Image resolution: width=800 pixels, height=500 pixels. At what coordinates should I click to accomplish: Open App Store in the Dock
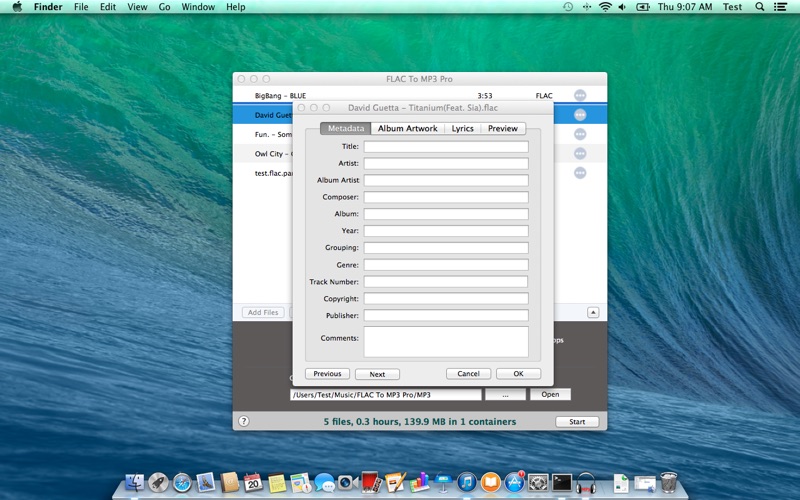(514, 482)
